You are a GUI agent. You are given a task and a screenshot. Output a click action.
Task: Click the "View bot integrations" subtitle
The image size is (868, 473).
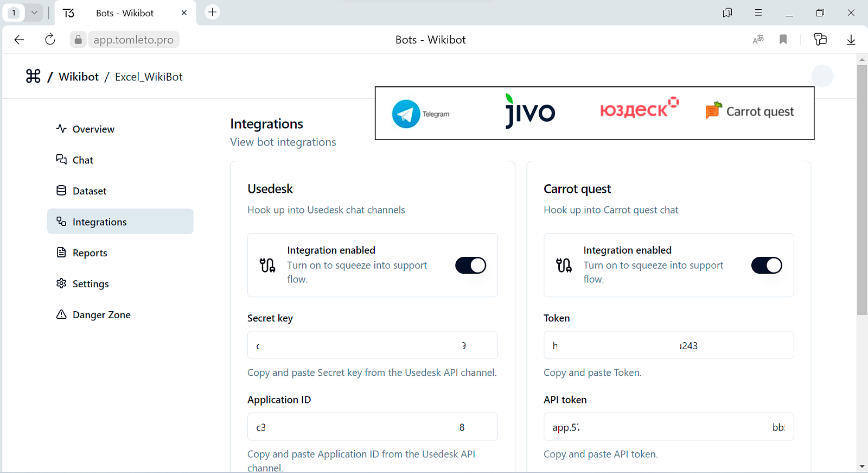coord(283,142)
